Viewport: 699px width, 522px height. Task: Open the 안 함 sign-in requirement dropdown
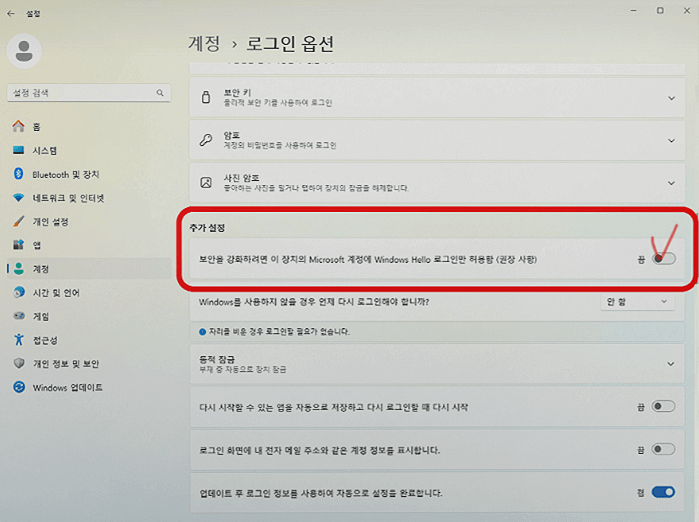click(x=637, y=302)
